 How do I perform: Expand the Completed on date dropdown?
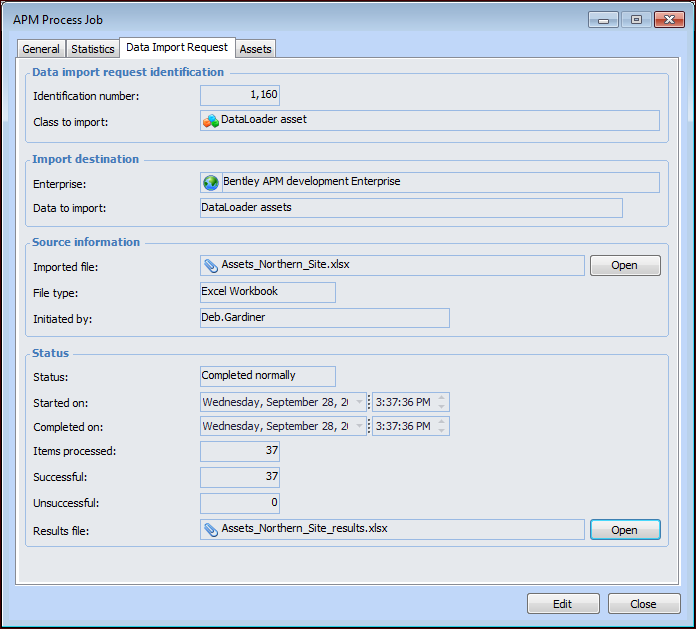(359, 426)
